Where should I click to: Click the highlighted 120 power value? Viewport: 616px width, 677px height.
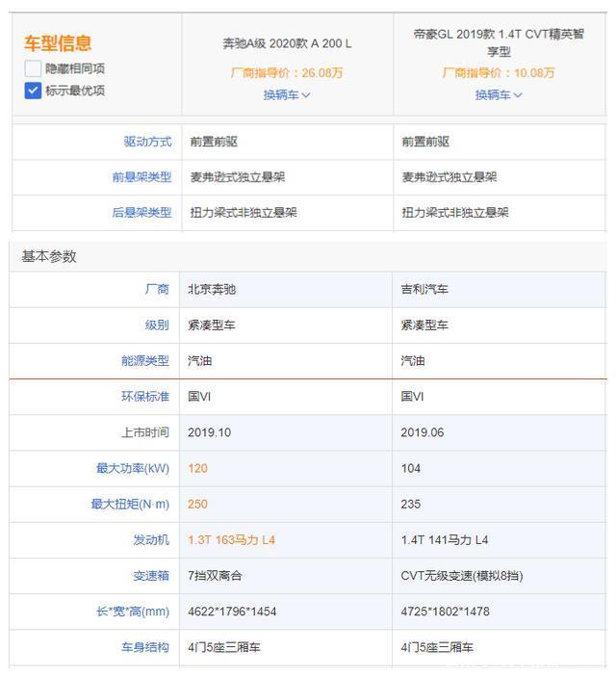[x=197, y=468]
